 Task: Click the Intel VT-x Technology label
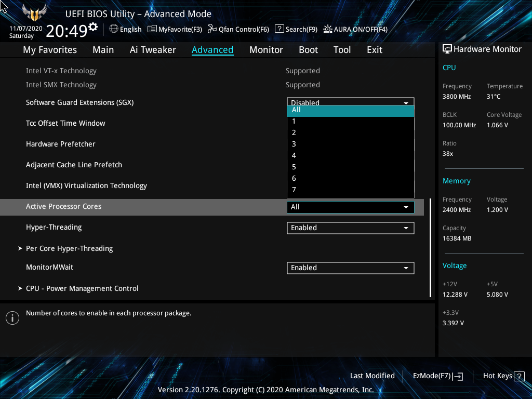click(61, 71)
